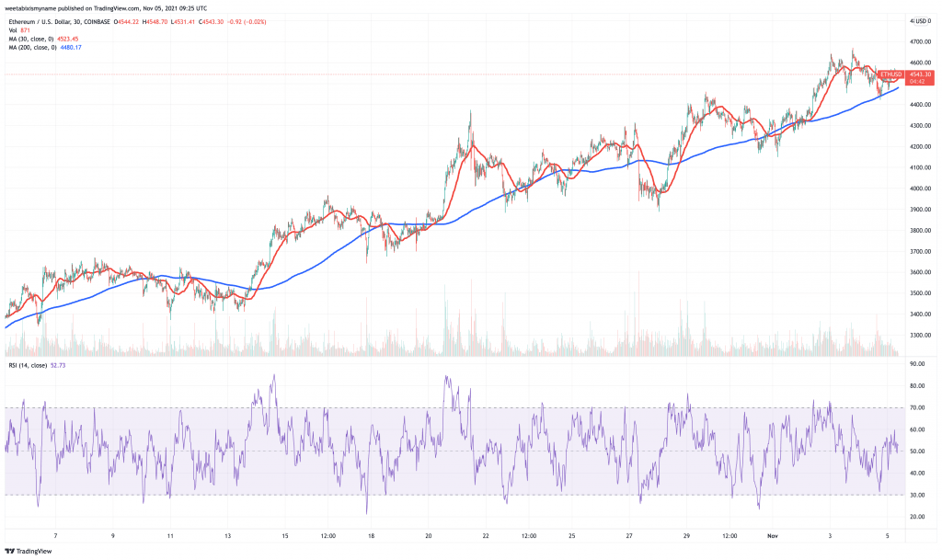
Task: Click the Nov label on the time axis
Action: (x=773, y=536)
